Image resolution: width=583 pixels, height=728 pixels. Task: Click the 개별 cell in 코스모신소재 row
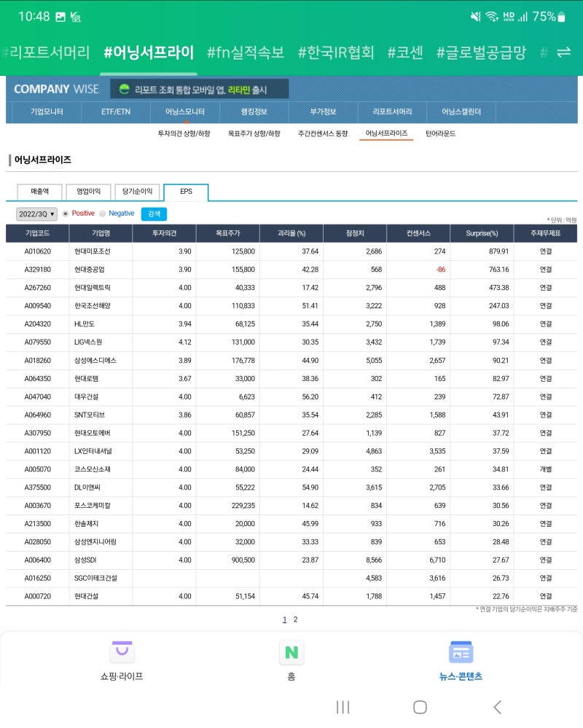point(546,469)
